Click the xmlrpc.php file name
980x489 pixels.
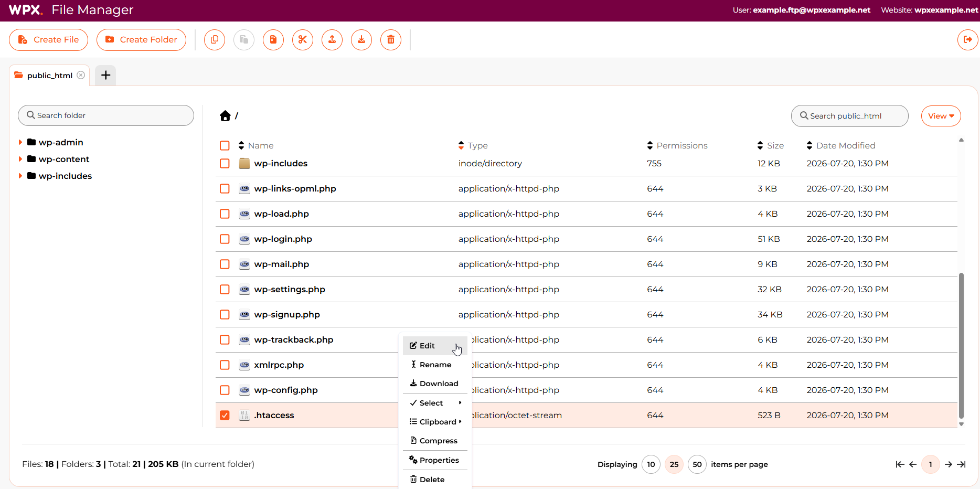(279, 365)
